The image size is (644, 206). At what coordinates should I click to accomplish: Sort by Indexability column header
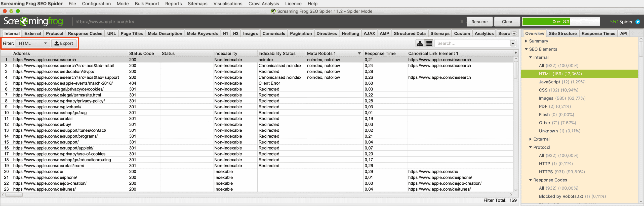click(235, 54)
